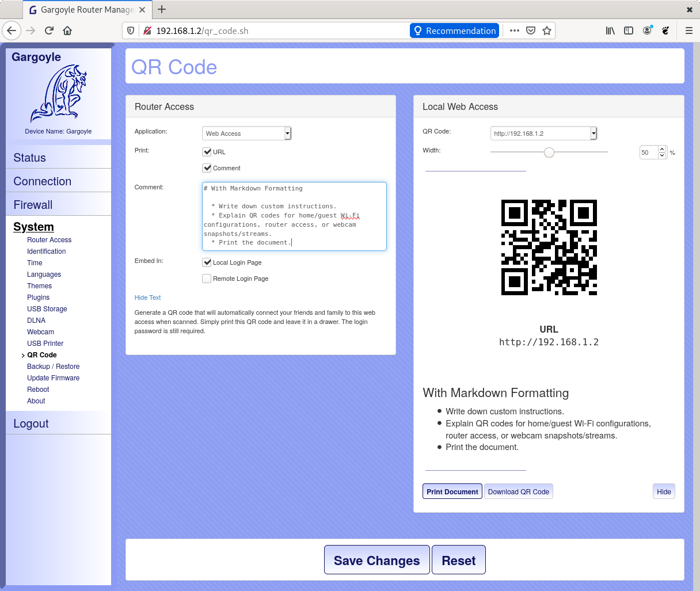Viewport: 700px width, 591px height.
Task: Click the http://192.168.1.2 text under QR code
Action: pyautogui.click(x=549, y=342)
